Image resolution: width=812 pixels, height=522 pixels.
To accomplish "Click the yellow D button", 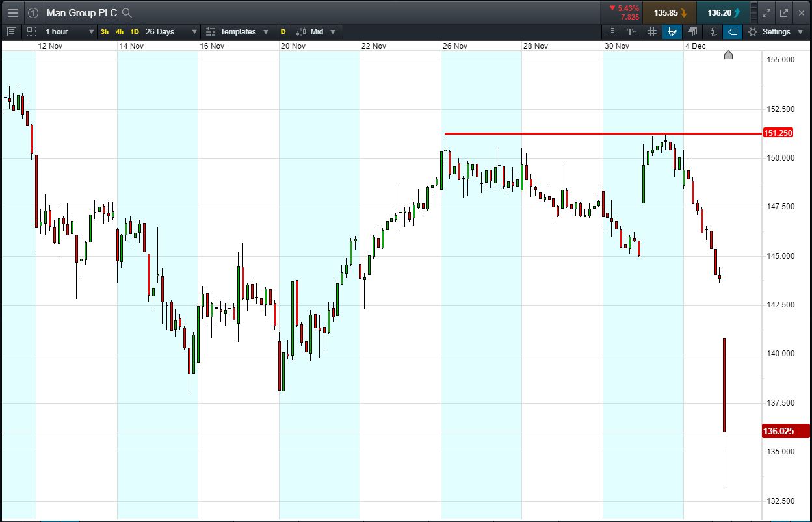I will (283, 31).
